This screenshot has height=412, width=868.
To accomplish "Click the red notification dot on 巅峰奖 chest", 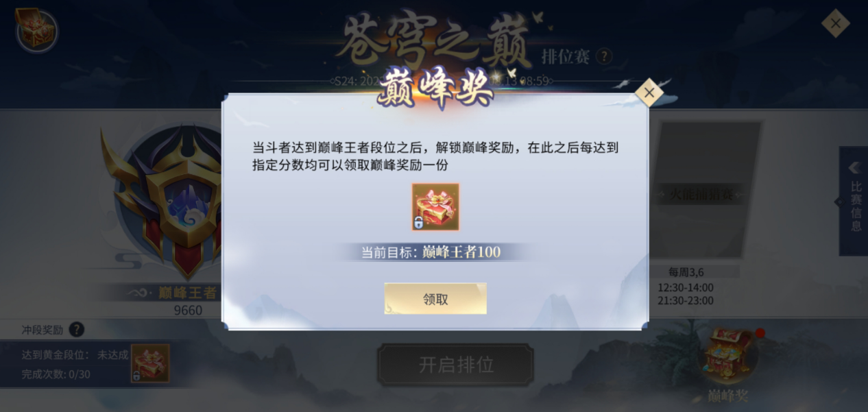I will click(x=760, y=333).
